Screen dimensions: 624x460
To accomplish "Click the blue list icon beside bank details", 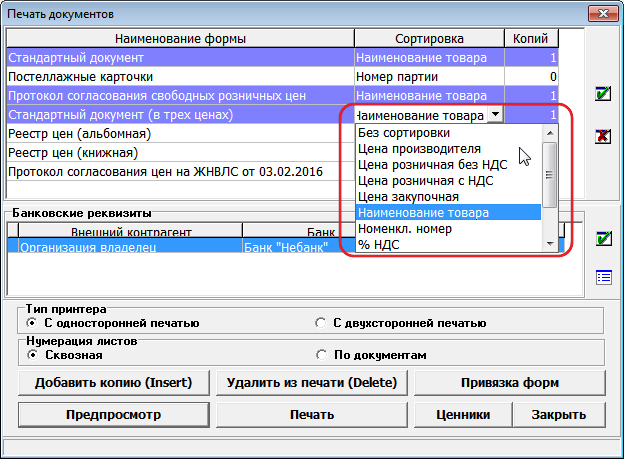I will (602, 277).
